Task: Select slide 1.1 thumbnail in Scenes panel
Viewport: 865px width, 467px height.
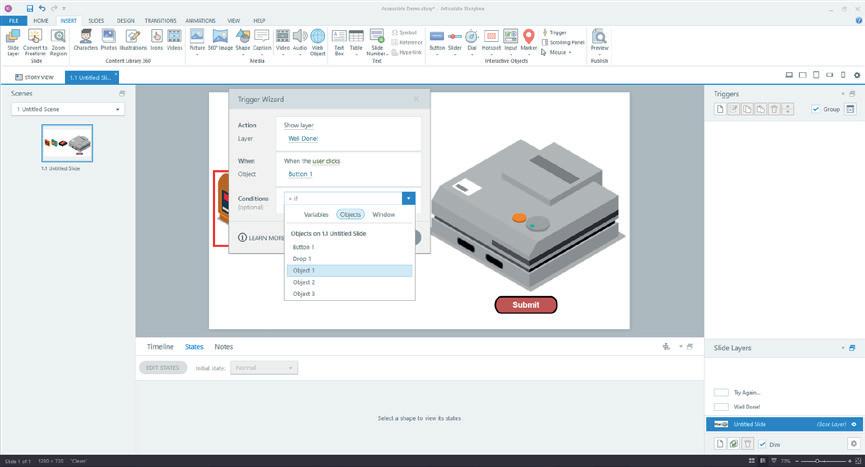Action: (67, 143)
